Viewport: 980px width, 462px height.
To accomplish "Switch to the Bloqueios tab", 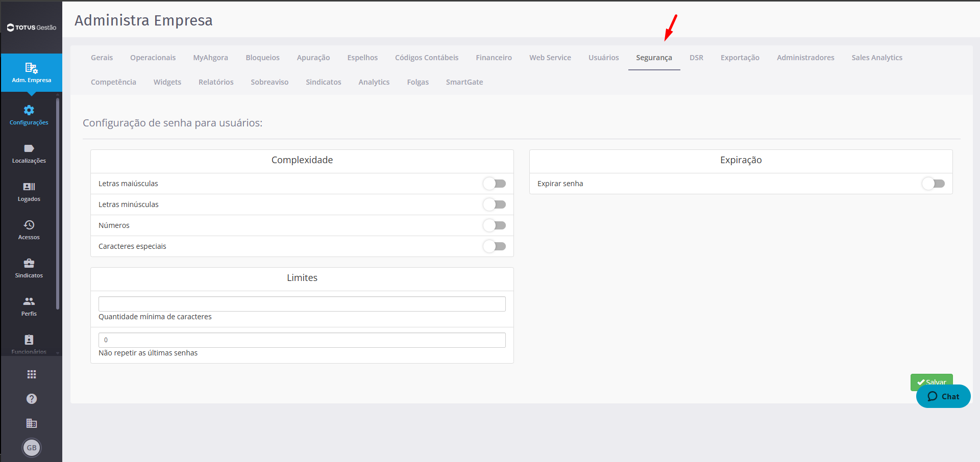I will click(x=262, y=58).
